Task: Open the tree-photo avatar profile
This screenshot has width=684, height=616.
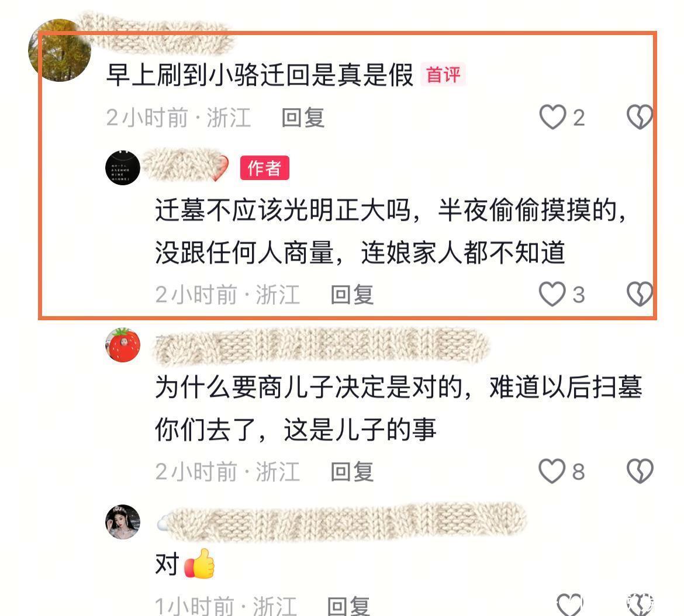Action: point(60,50)
